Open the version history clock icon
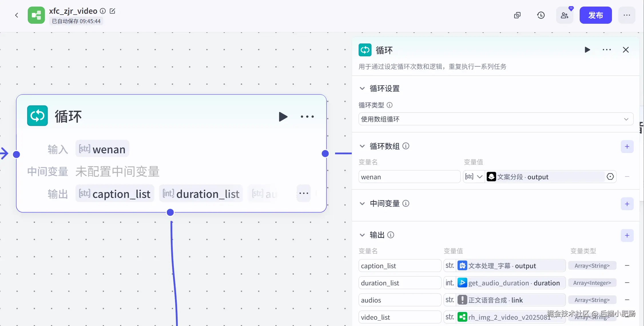The image size is (644, 326). [x=541, y=15]
